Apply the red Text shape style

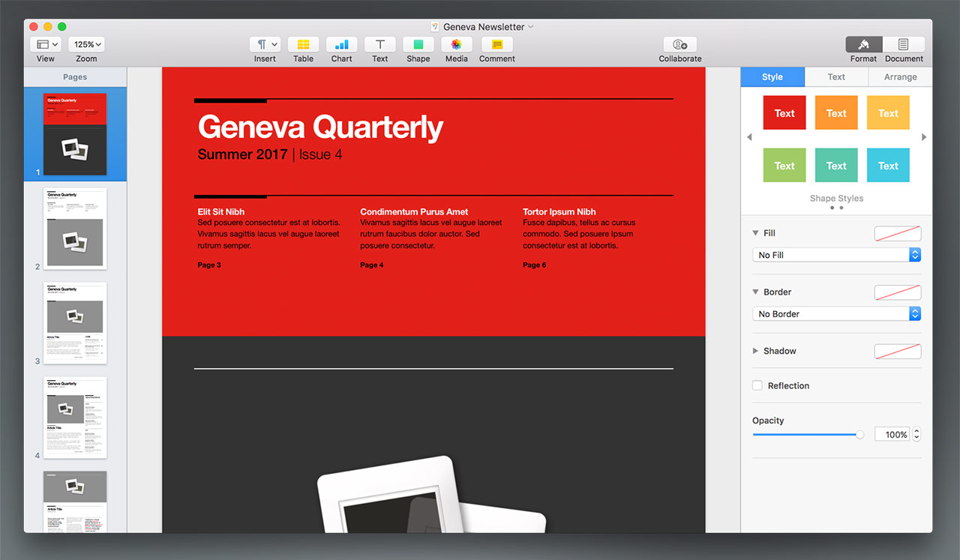click(784, 113)
